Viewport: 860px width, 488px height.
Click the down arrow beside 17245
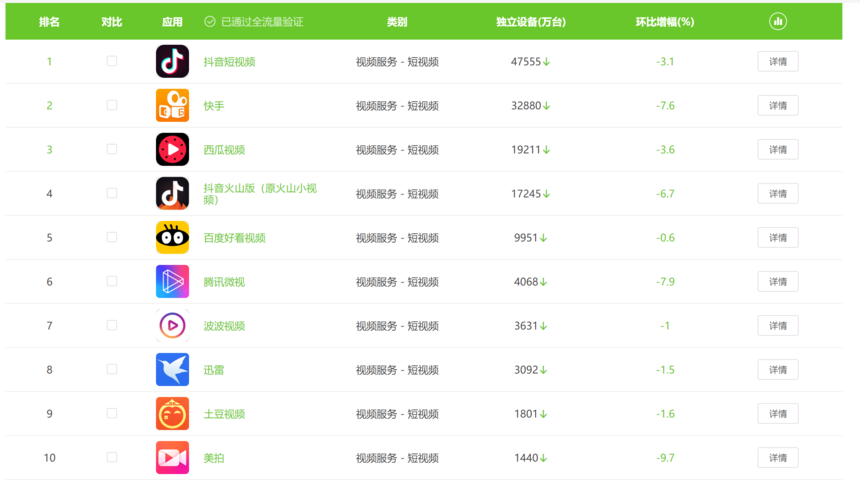click(546, 194)
